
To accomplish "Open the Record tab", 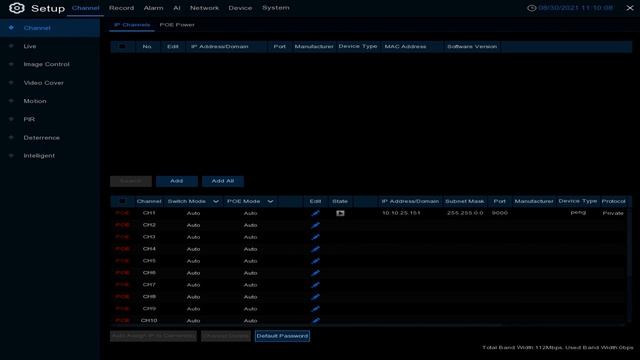I will click(x=121, y=8).
